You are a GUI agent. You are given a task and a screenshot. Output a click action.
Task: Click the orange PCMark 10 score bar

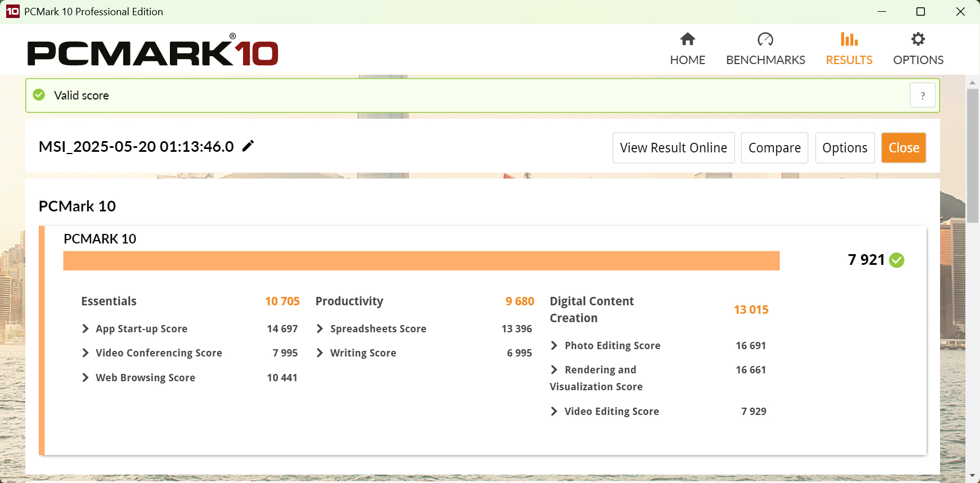[421, 261]
